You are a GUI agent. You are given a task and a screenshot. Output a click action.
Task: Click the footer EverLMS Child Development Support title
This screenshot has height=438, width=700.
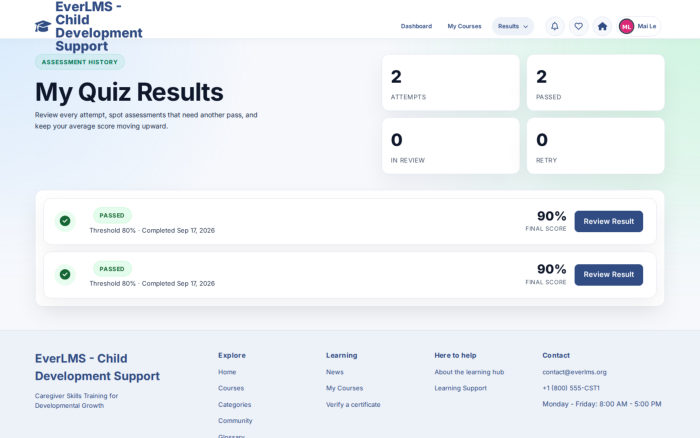click(x=97, y=367)
